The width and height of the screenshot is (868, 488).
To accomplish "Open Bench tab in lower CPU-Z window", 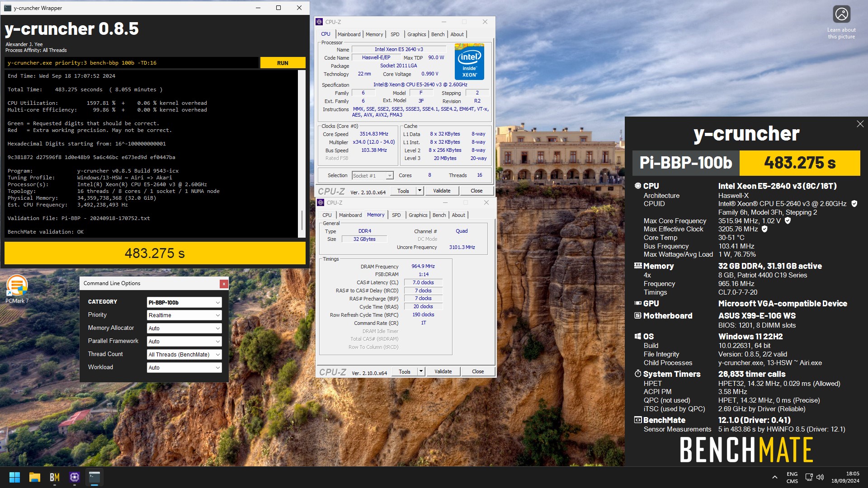I will coord(439,215).
